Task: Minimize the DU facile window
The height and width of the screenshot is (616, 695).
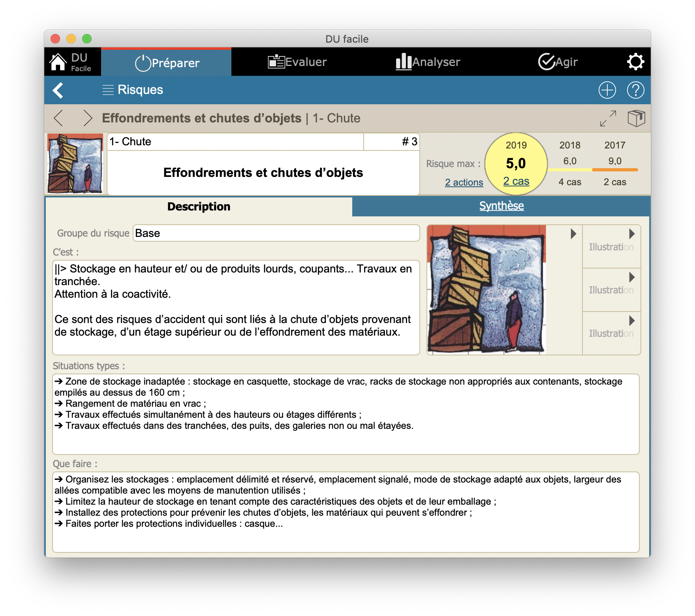Action: coord(71,39)
